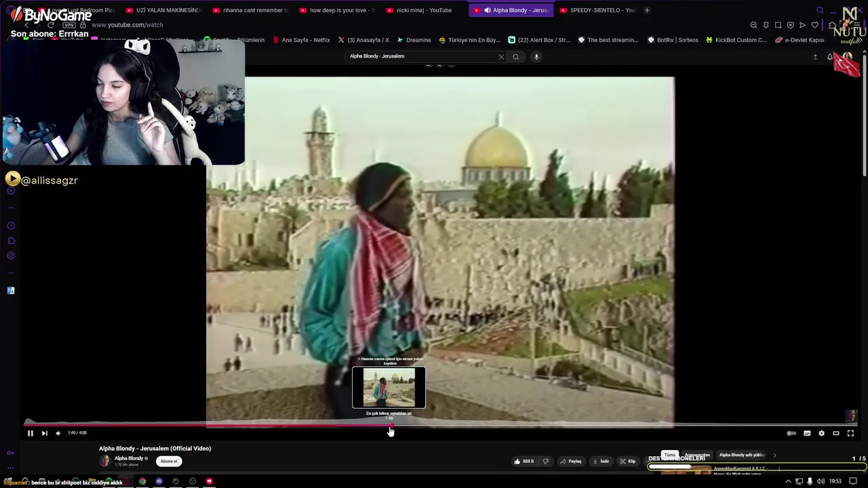Image resolution: width=868 pixels, height=488 pixels.
Task: Switch to how deep is your love tab
Action: pos(337,10)
